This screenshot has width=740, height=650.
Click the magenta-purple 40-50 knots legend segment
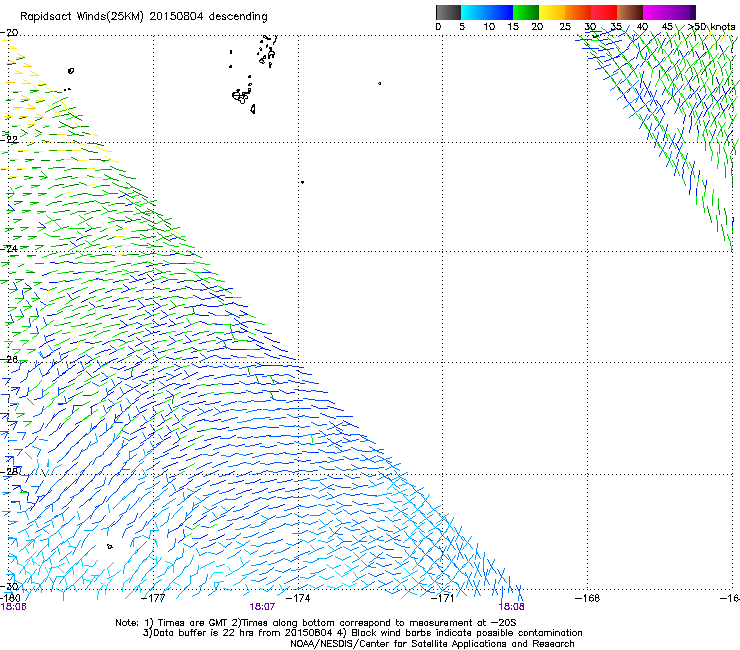(669, 12)
